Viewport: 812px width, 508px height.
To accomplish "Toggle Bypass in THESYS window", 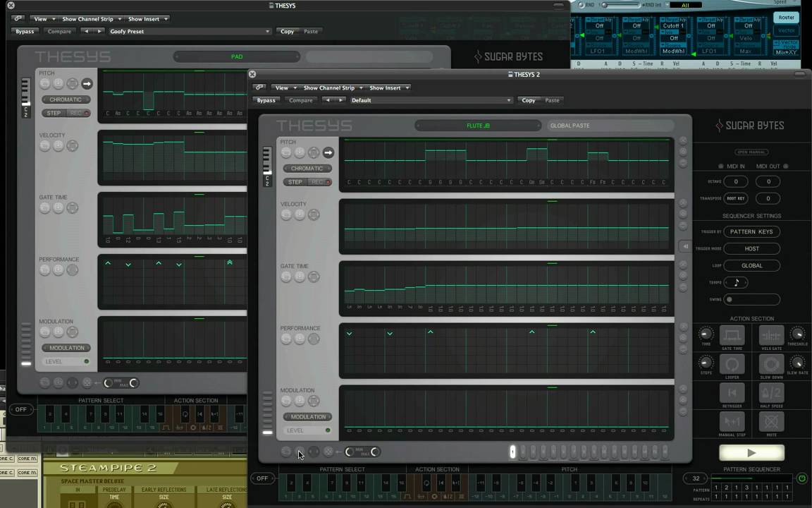I will 25,32.
